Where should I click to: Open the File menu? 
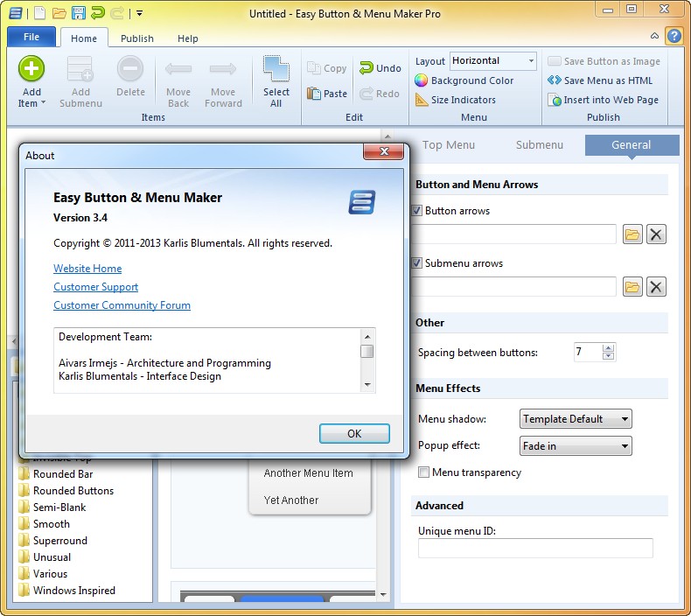point(31,37)
